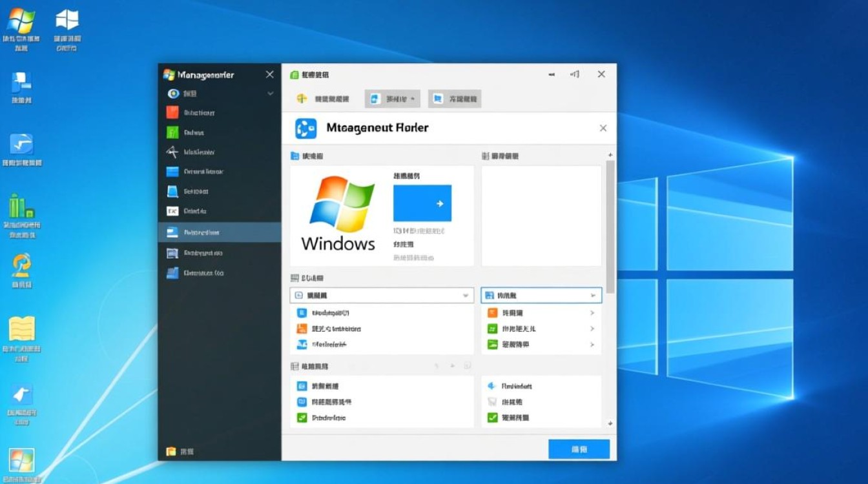This screenshot has height=484, width=868.
Task: Select the scissors-like icon in the sidebar
Action: (172, 152)
